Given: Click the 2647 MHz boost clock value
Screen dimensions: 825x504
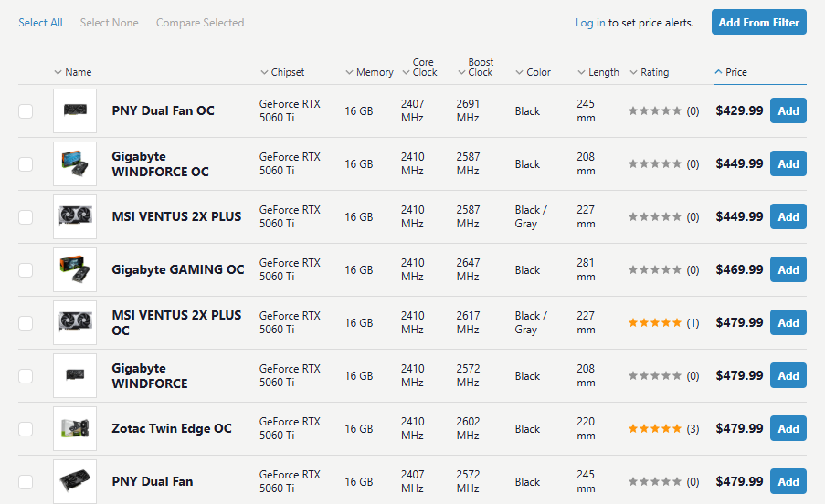Looking at the screenshot, I should point(469,269).
